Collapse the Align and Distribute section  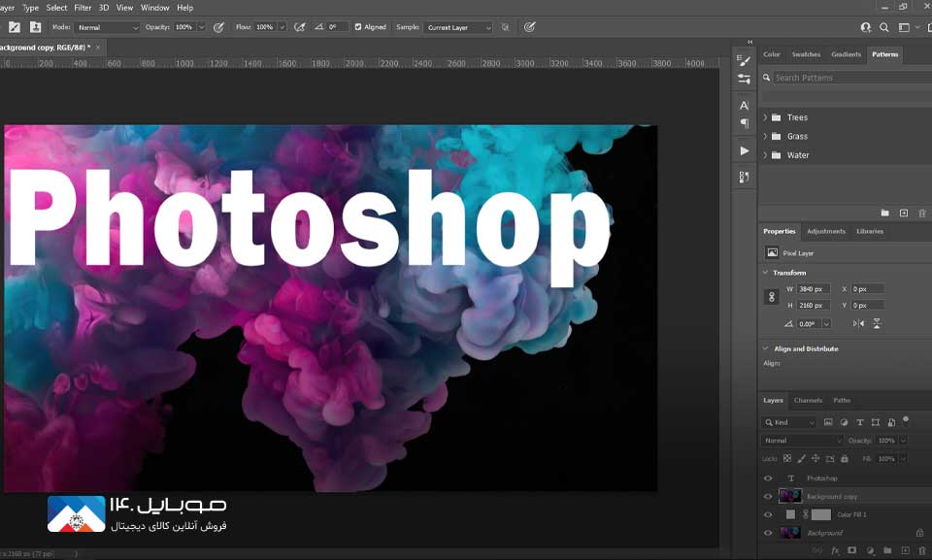pos(766,348)
